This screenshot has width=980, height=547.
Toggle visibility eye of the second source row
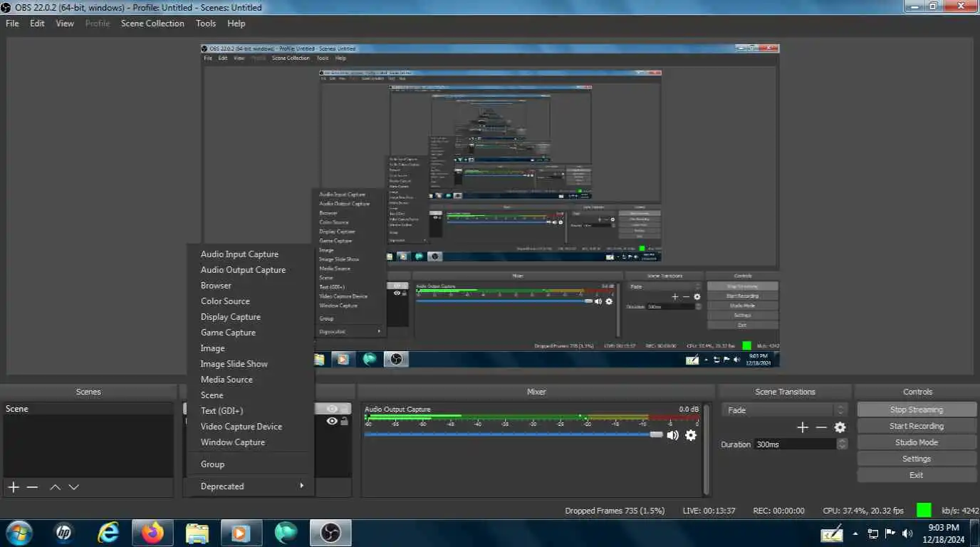click(x=332, y=422)
